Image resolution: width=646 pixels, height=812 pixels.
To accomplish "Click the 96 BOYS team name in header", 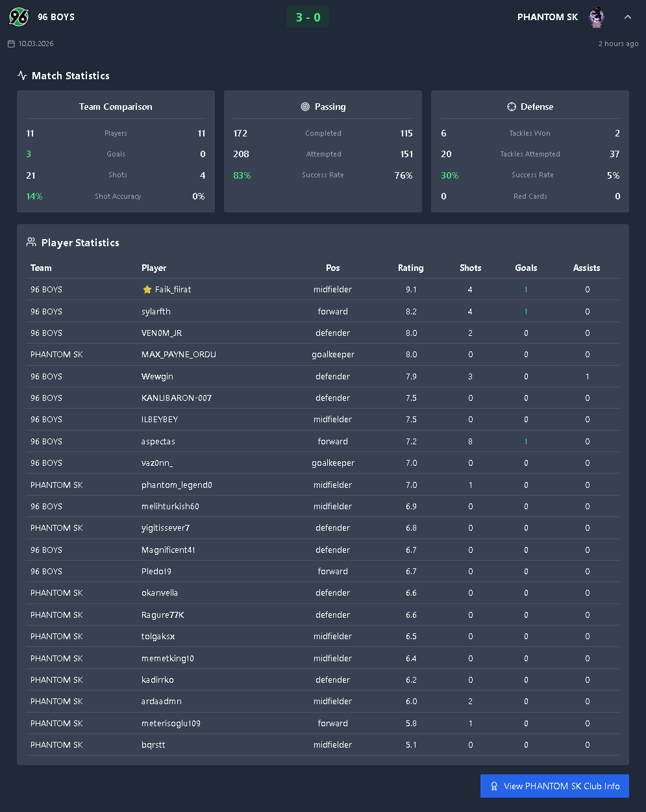I will coord(56,18).
